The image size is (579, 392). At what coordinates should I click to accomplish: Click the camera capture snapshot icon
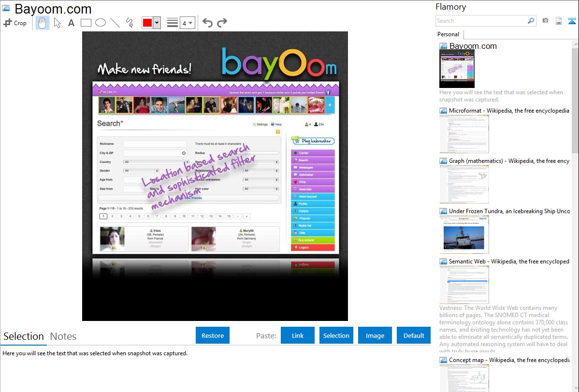pos(545,21)
